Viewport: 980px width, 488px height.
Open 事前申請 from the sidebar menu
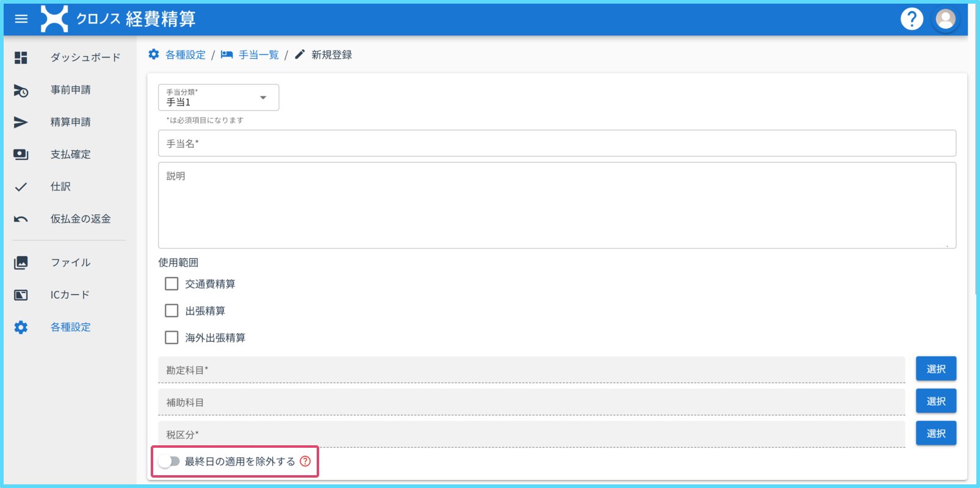click(70, 90)
